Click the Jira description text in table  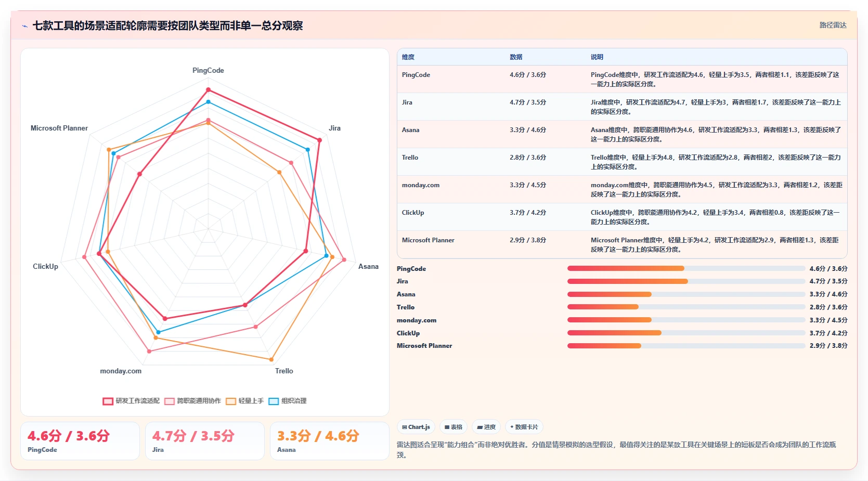[716, 107]
